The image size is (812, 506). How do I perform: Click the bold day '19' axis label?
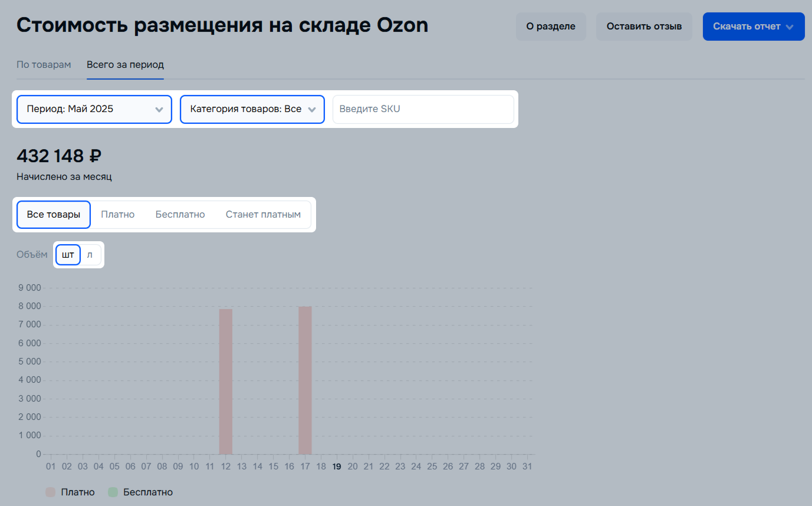[x=337, y=466]
